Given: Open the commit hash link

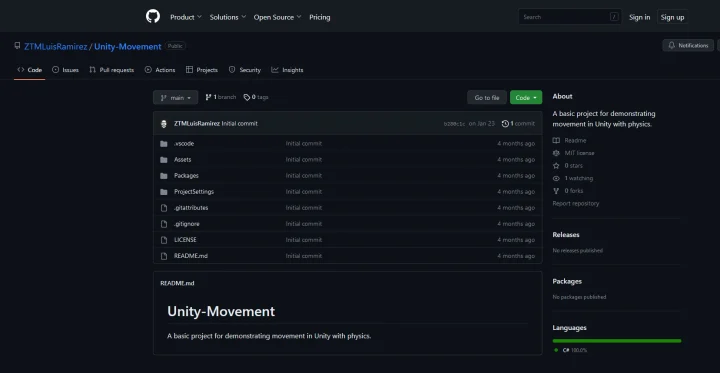Looking at the screenshot, I should tap(454, 124).
